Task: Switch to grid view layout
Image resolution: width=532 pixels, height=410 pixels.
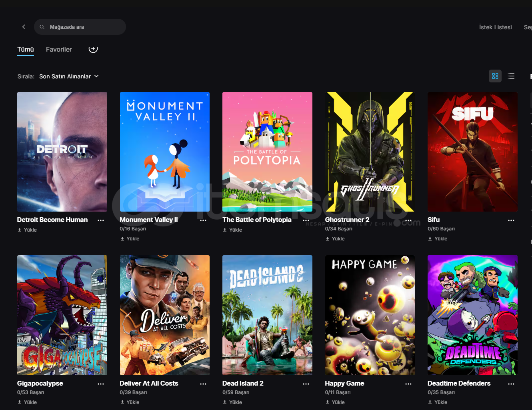Action: [x=495, y=76]
